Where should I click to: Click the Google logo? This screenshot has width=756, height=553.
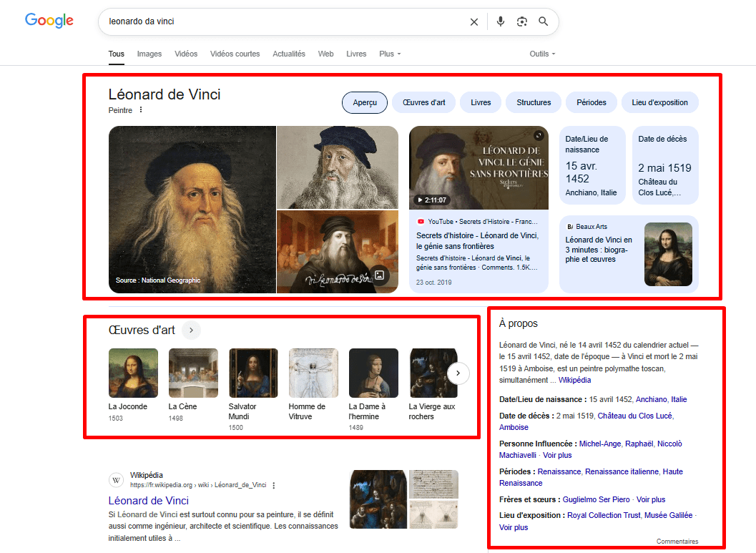49,20
